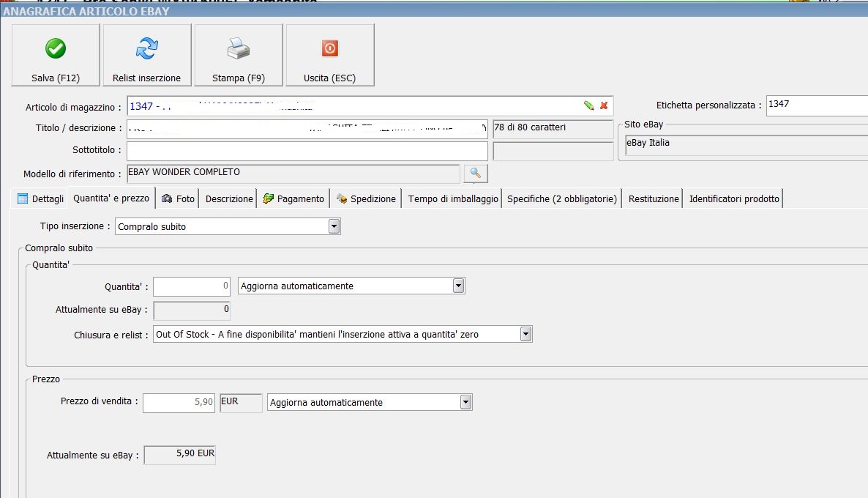Open the Specifiche (2 obbligatorie) tab
This screenshot has height=498, width=868.
click(x=562, y=199)
